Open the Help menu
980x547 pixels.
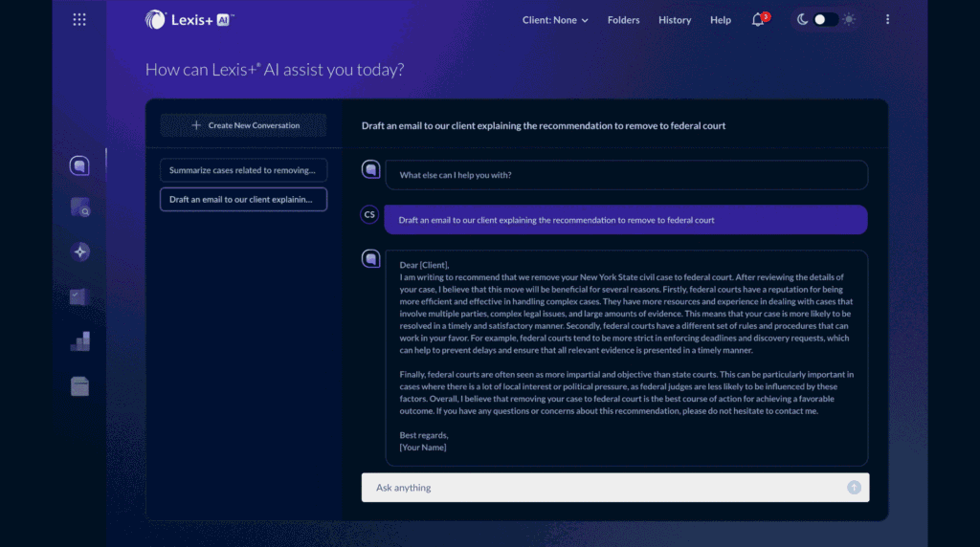pos(721,20)
